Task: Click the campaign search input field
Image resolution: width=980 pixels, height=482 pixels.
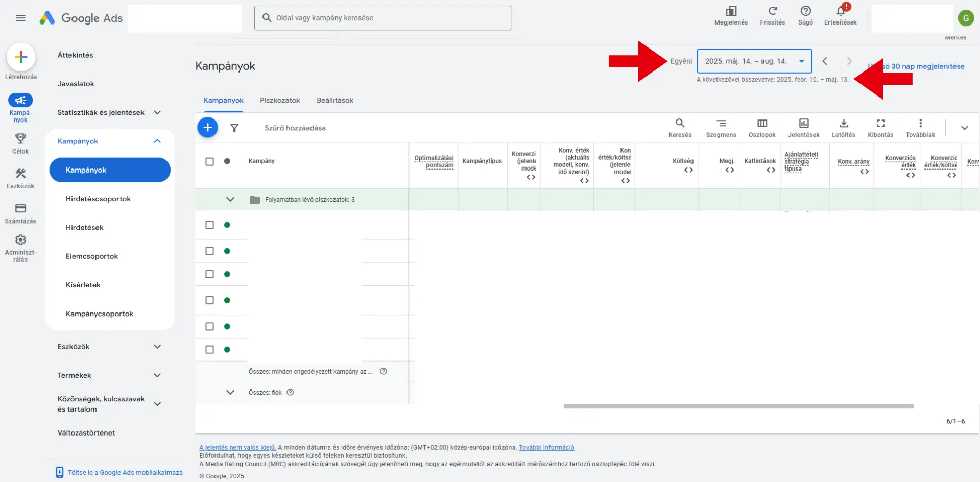Action: pos(388,18)
